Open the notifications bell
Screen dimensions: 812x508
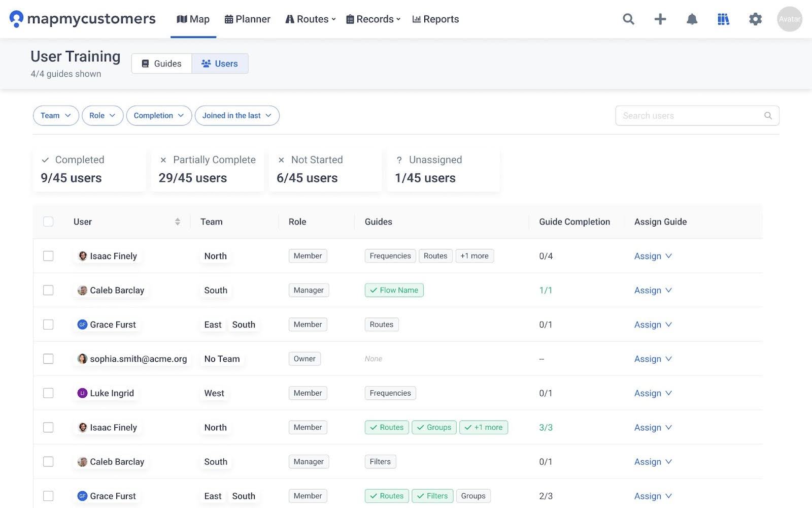[x=692, y=19]
